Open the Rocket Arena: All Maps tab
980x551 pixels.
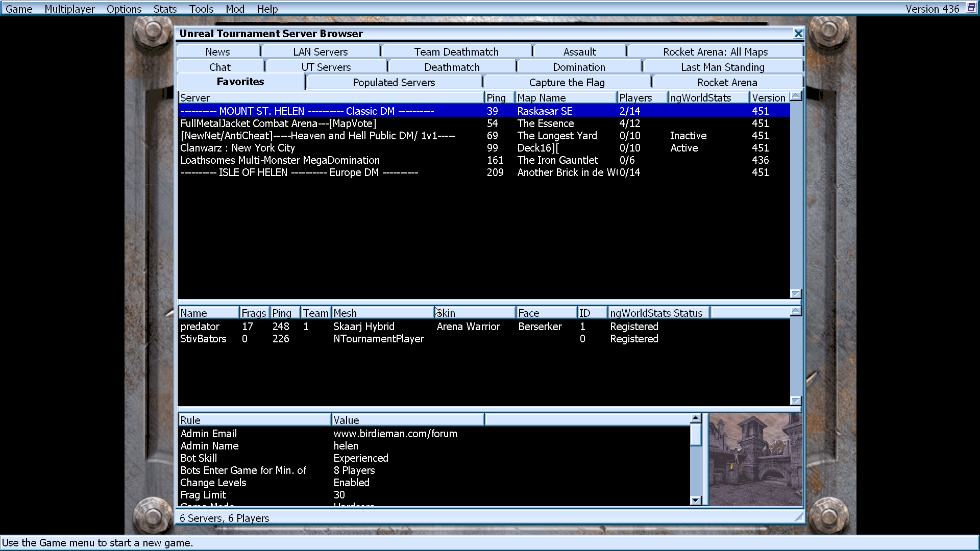coord(715,52)
